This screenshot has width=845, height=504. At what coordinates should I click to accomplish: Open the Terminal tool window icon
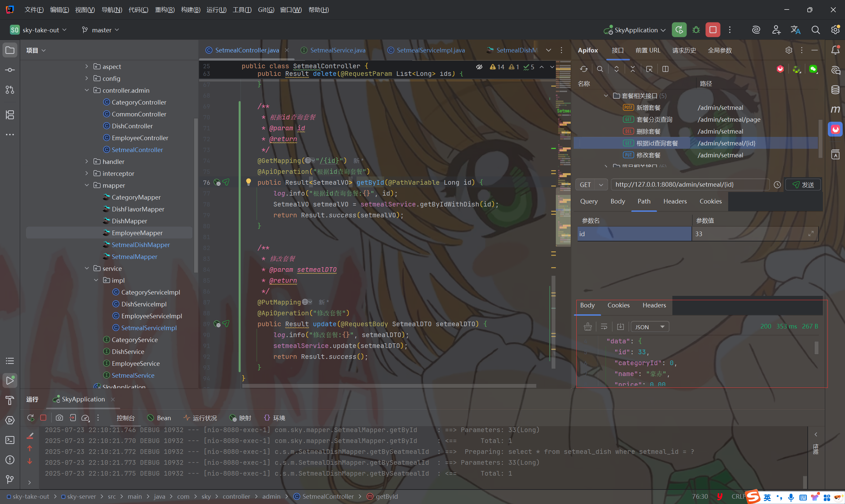[x=10, y=440]
